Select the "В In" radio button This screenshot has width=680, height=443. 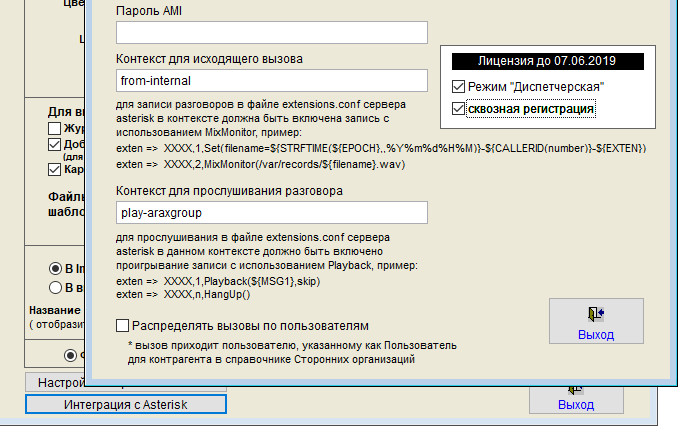point(57,268)
